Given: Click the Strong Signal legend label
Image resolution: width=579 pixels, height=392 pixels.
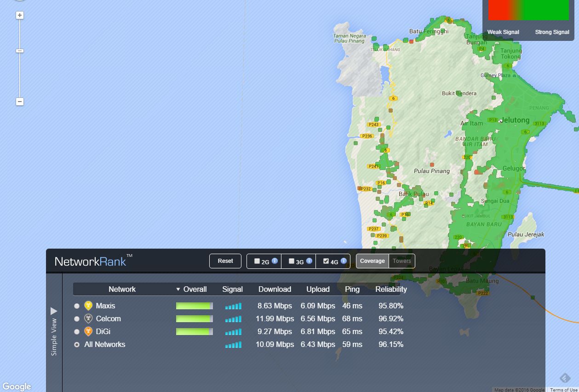Looking at the screenshot, I should click(552, 32).
